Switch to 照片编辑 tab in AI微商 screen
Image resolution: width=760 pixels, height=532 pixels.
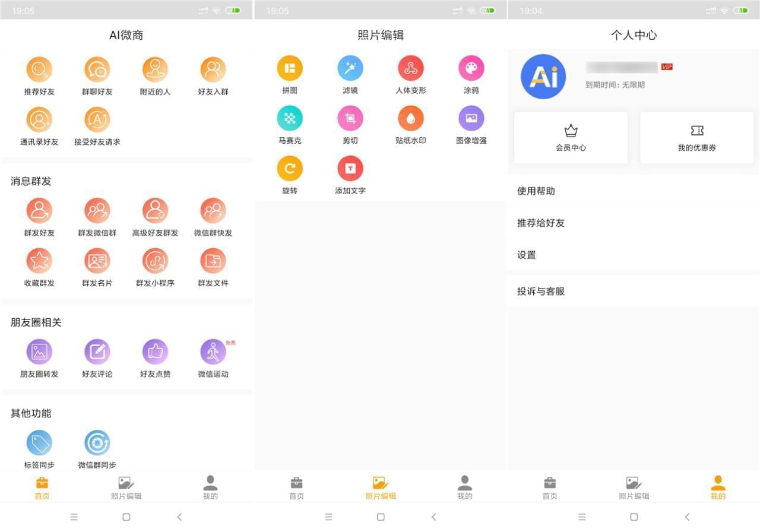tap(126, 487)
